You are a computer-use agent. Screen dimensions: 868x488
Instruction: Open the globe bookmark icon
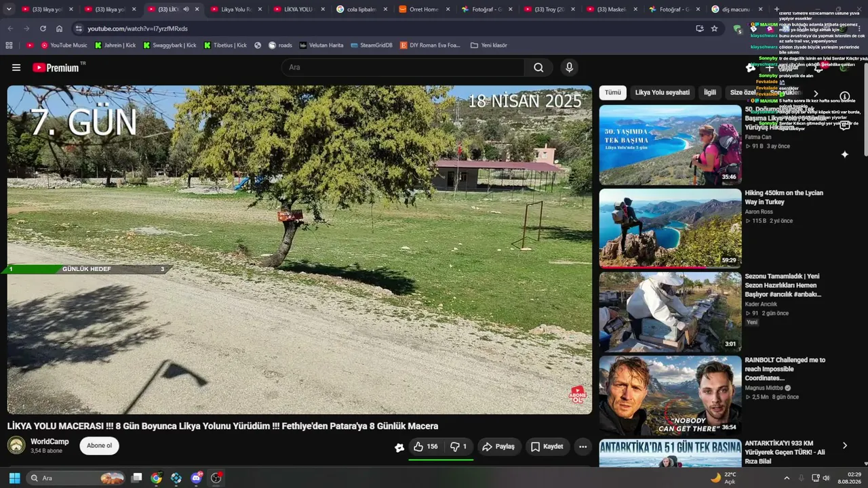click(258, 45)
